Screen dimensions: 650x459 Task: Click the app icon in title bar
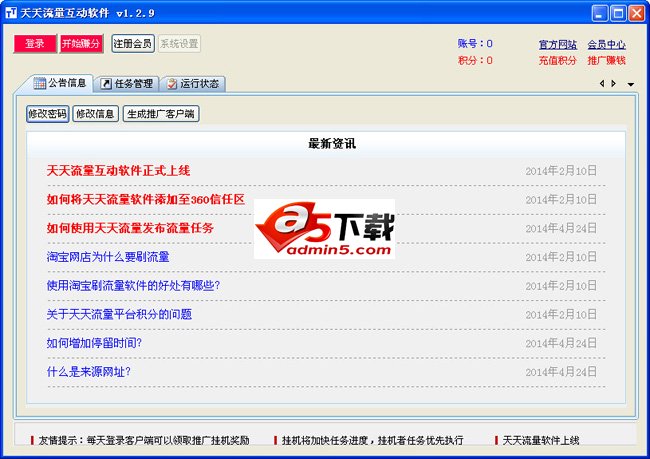click(x=11, y=13)
